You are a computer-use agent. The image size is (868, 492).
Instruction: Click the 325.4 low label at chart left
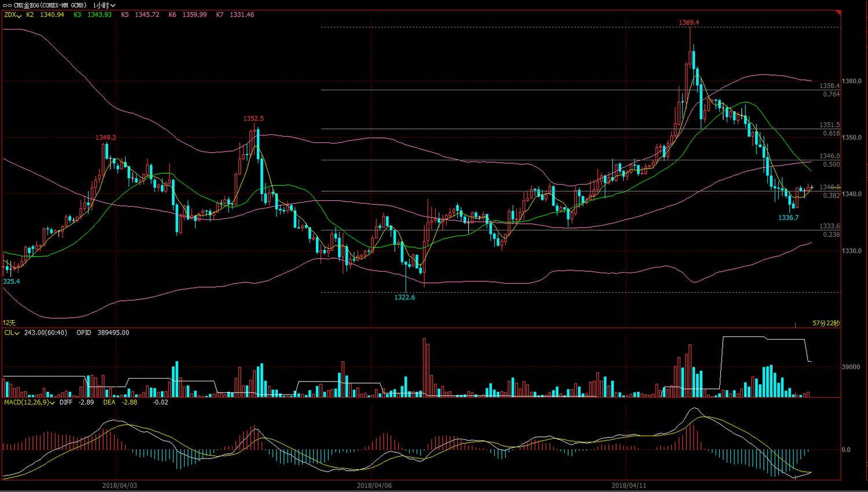tap(11, 282)
